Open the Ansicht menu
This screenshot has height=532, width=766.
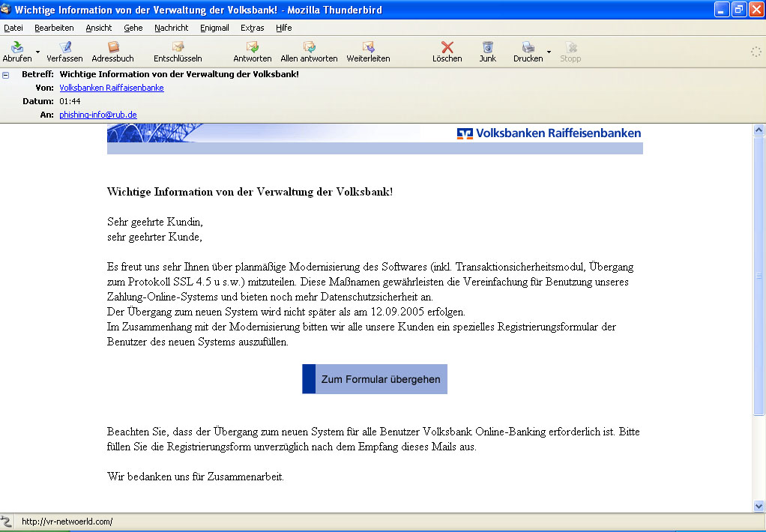pyautogui.click(x=99, y=28)
